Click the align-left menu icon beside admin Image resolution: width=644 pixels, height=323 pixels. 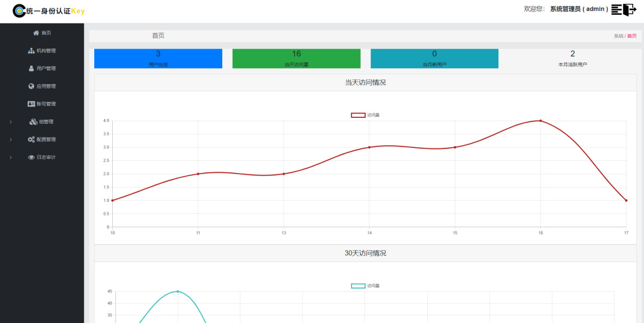[x=617, y=9]
